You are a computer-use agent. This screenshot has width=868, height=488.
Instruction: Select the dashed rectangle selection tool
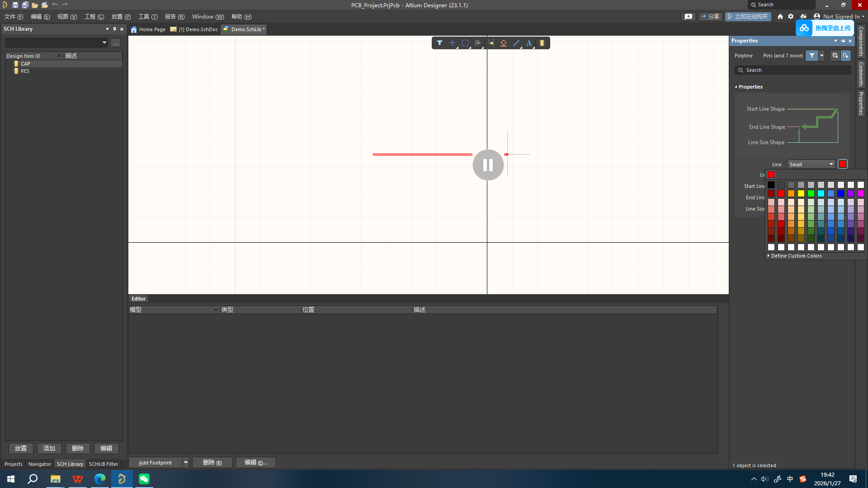pos(465,43)
